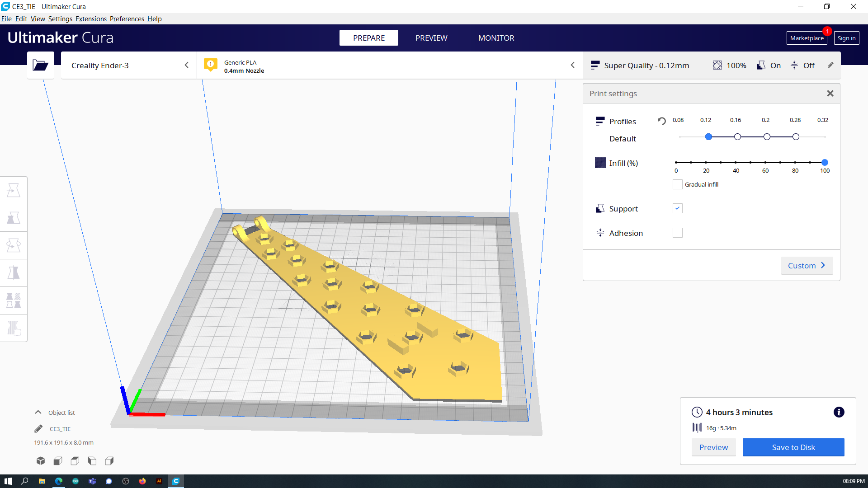Switch to the PREVIEW tab

point(432,38)
